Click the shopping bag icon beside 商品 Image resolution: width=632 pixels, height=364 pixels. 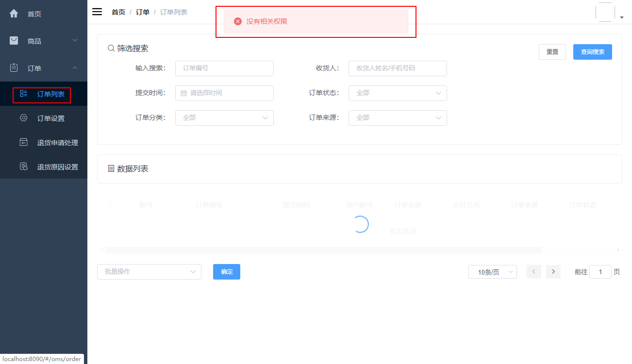click(14, 41)
